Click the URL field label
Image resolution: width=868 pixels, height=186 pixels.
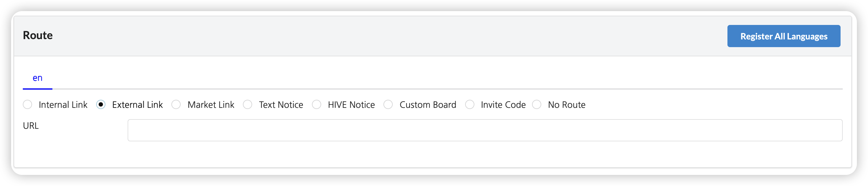pos(31,126)
